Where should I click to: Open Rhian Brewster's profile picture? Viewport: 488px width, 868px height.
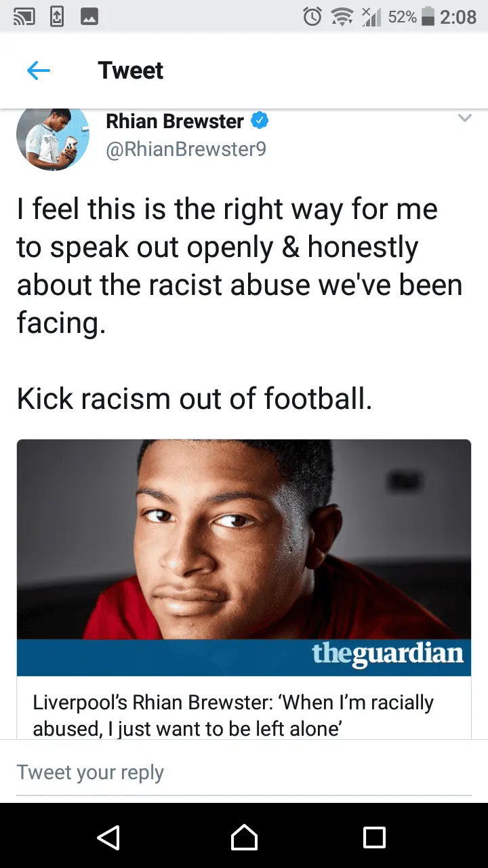[x=53, y=138]
